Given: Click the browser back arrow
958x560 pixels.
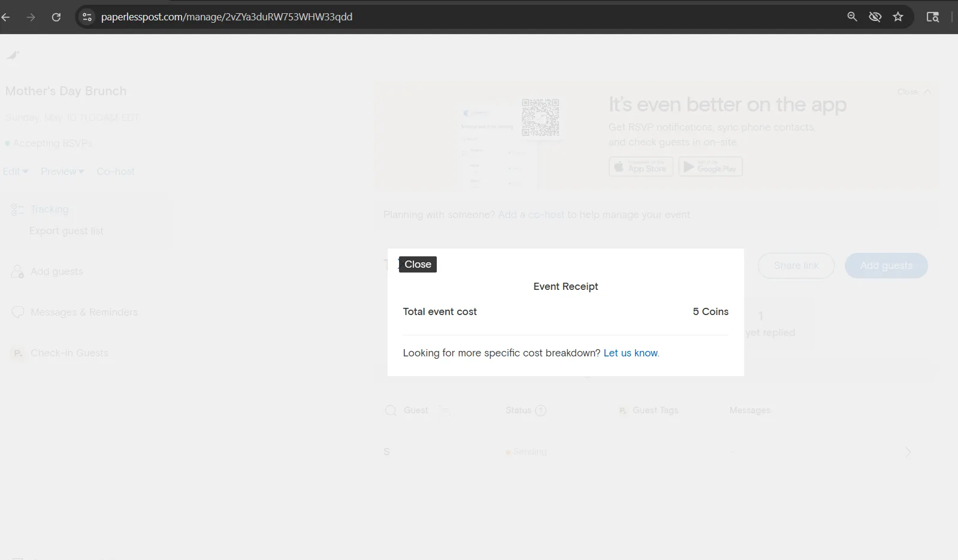Looking at the screenshot, I should [6, 17].
